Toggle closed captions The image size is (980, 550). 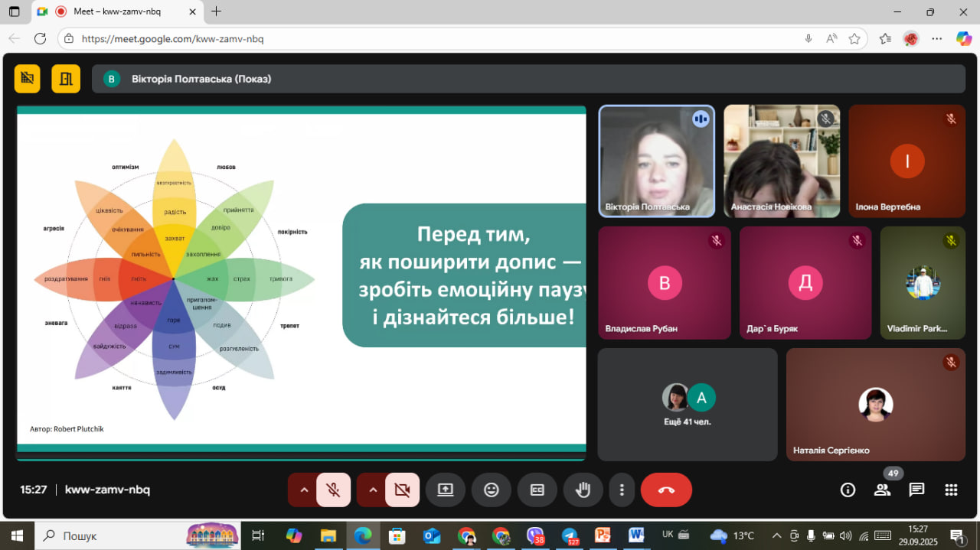coord(537,490)
